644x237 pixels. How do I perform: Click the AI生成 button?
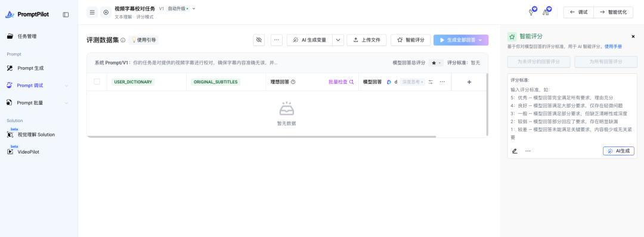[618, 151]
